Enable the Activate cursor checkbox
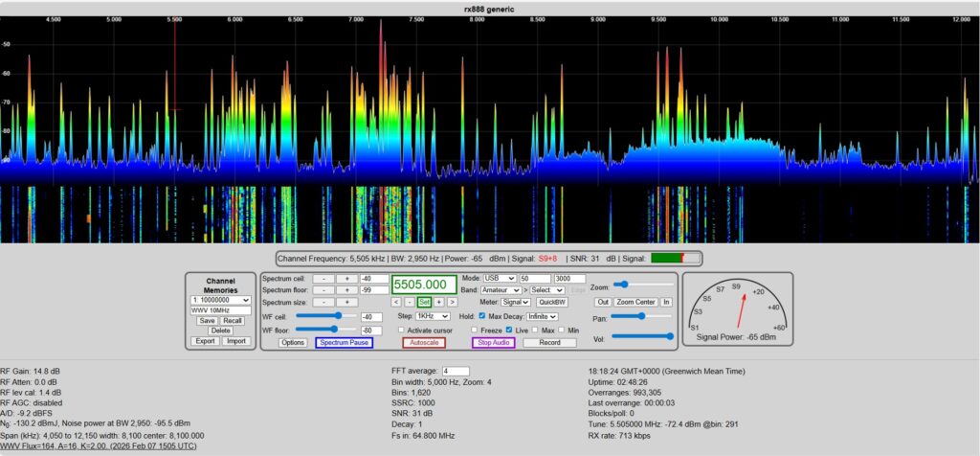980x456 pixels. [x=399, y=330]
